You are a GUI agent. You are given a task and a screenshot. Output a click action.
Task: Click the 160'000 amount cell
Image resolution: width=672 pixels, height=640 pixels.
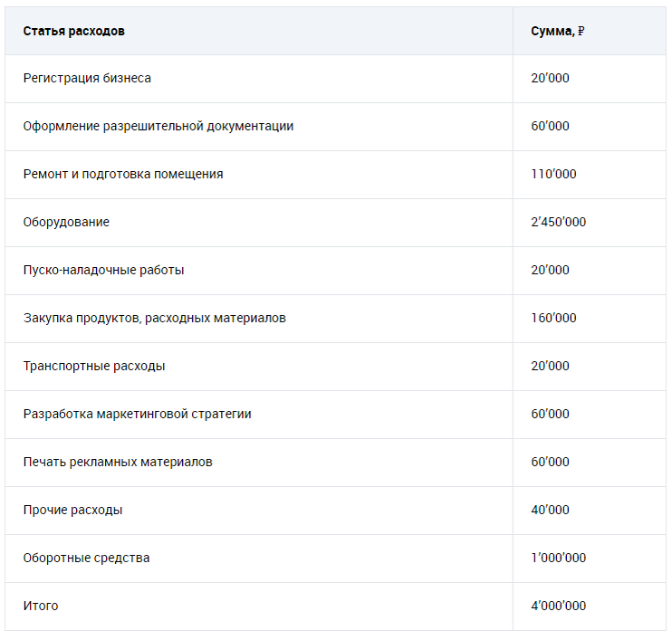(x=553, y=318)
